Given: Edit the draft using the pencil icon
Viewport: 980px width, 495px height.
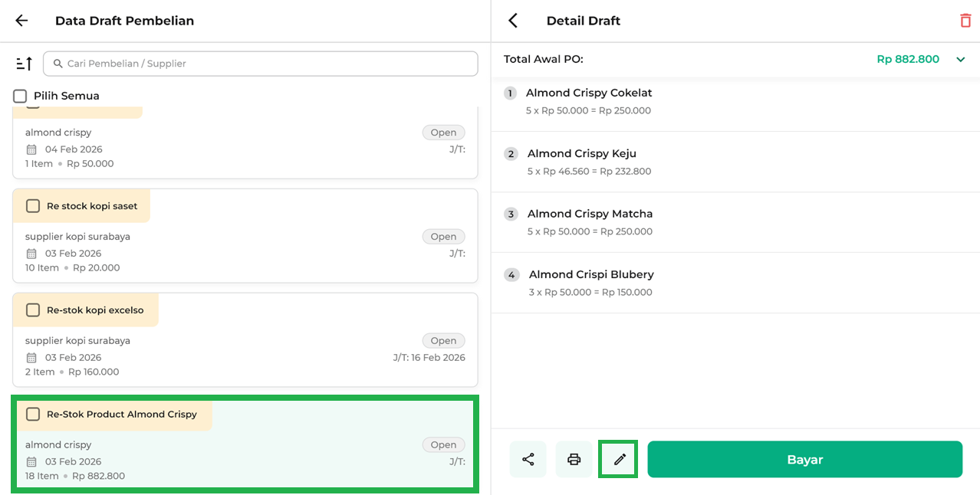Looking at the screenshot, I should (619, 460).
